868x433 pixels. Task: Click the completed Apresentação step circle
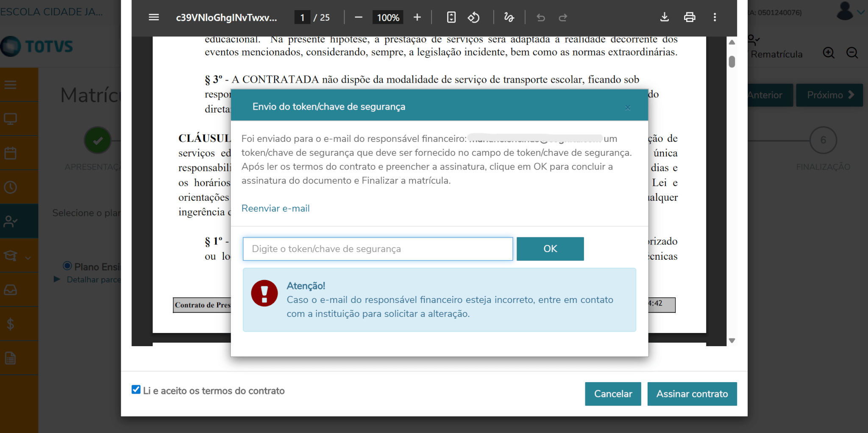(97, 140)
